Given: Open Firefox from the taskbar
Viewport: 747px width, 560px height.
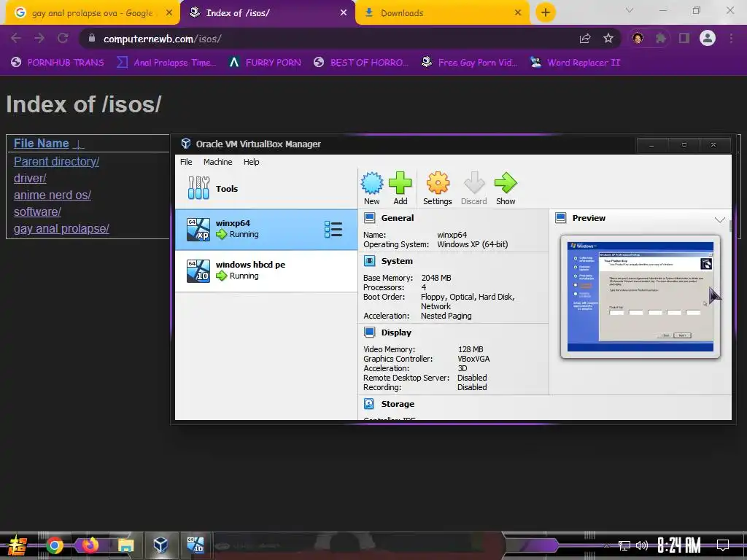Looking at the screenshot, I should (x=90, y=545).
